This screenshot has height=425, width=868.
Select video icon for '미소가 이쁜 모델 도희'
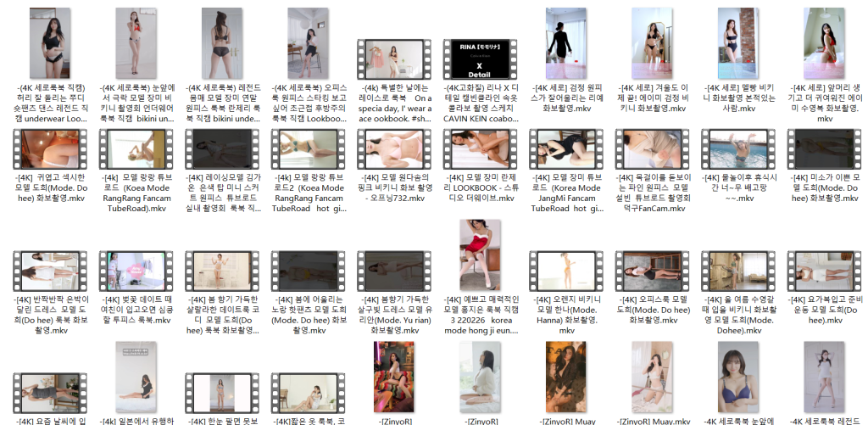824,149
